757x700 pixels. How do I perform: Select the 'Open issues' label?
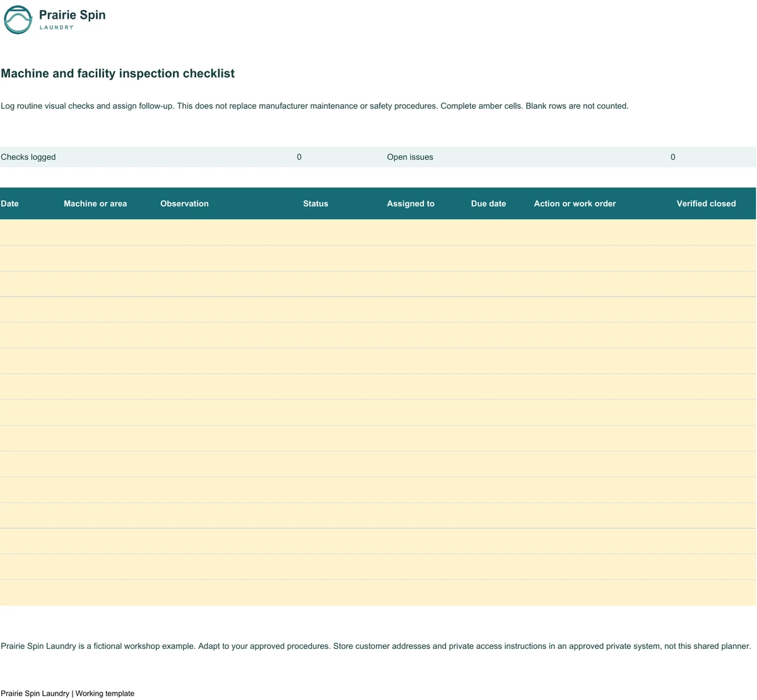(x=410, y=157)
